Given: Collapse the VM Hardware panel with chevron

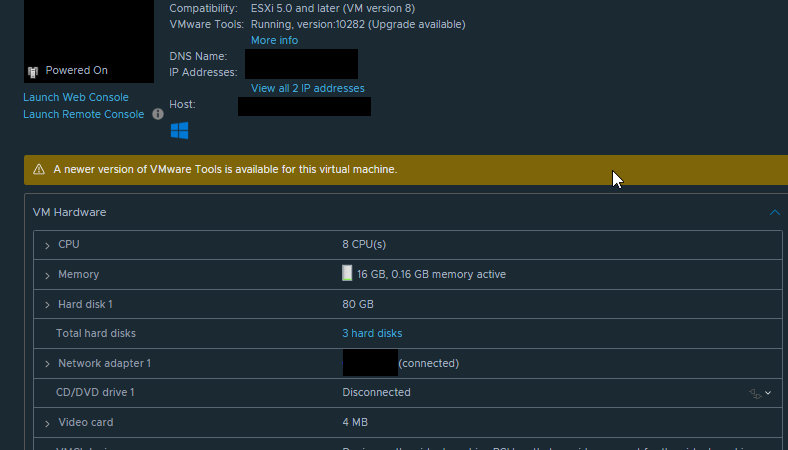Looking at the screenshot, I should coord(774,213).
